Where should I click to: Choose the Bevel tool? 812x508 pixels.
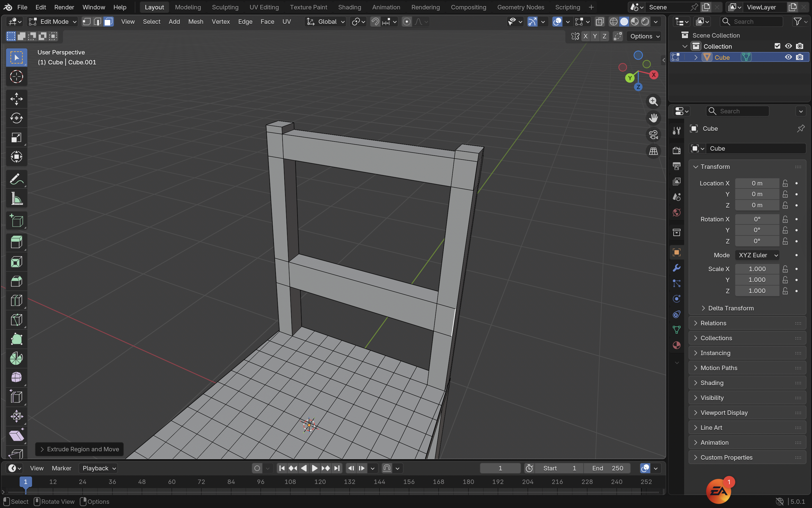tap(16, 281)
